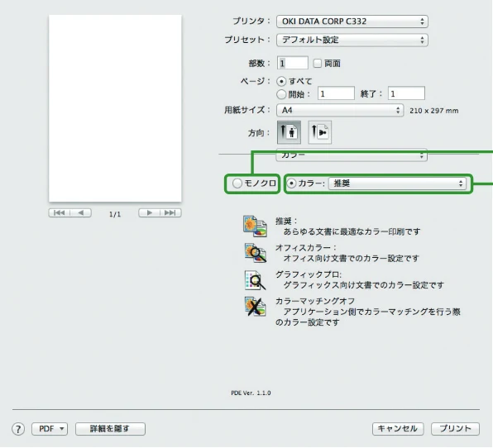Open プリンタ dropdown OKI DATA CORP C332
Image resolution: width=493 pixels, height=448 pixels.
coord(352,21)
